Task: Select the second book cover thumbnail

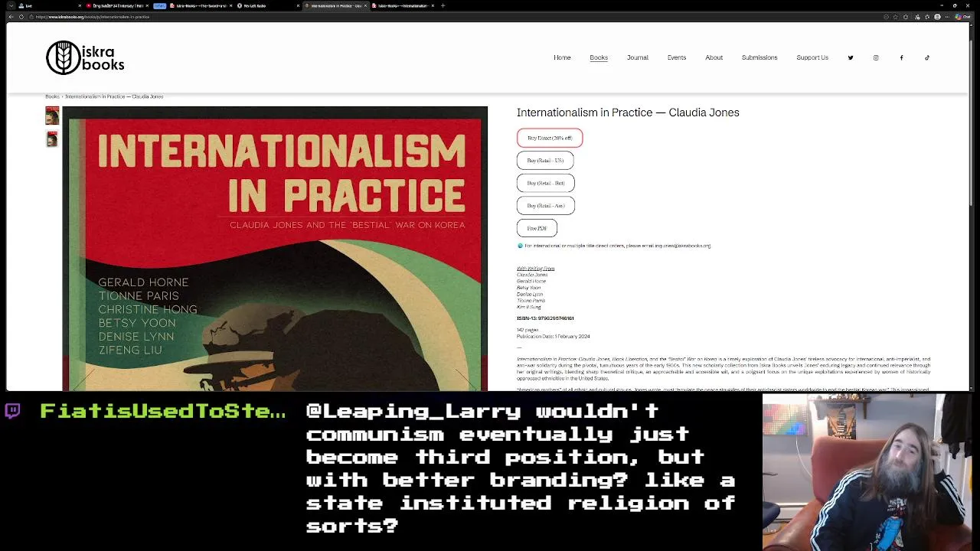Action: click(x=52, y=139)
